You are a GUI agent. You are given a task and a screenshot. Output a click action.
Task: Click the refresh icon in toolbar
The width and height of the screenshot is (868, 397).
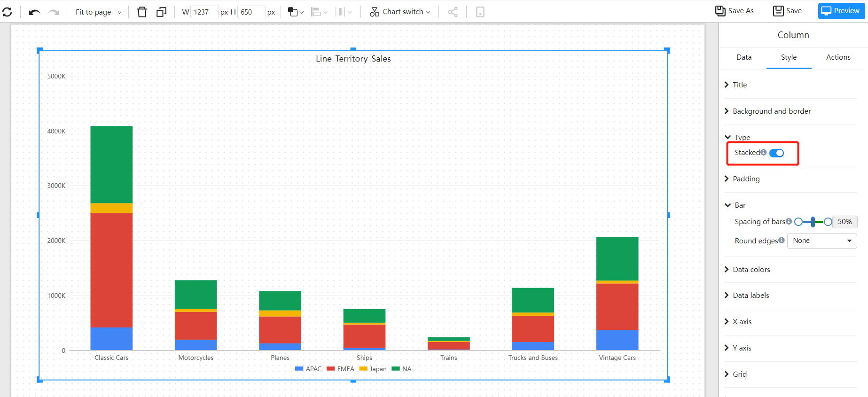[x=7, y=12]
